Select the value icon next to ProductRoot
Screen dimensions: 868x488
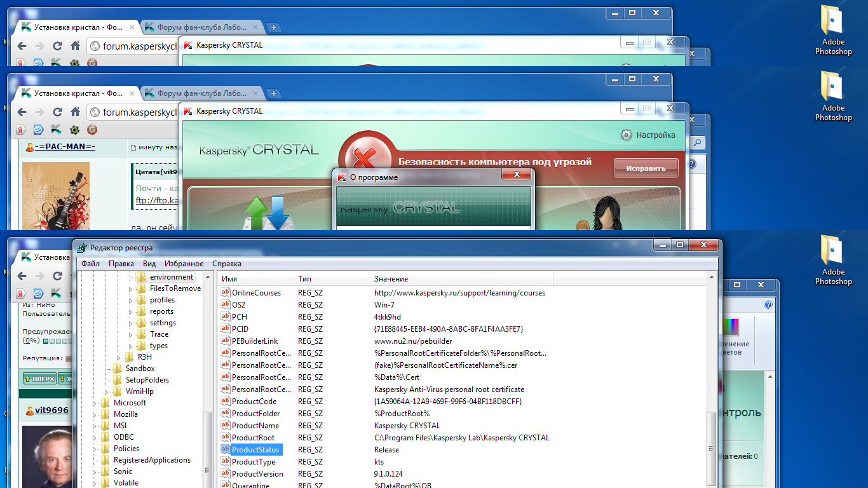coord(225,438)
